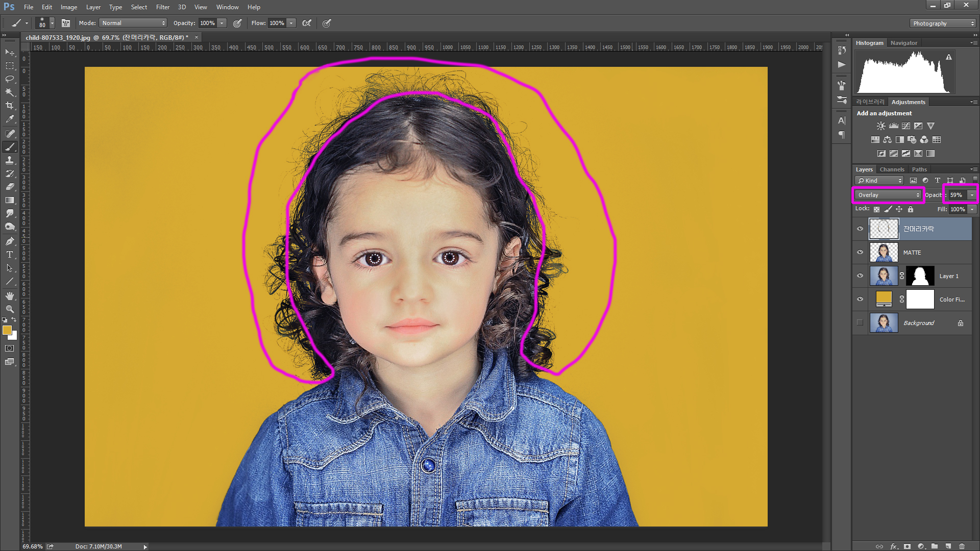Click the Eyedropper tool
This screenshot has width=980, height=551.
tap(10, 119)
